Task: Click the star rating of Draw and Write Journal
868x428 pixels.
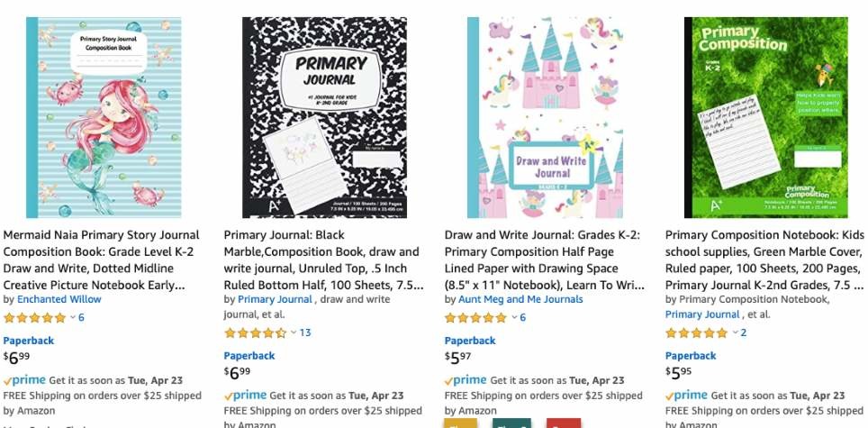Action: (476, 318)
